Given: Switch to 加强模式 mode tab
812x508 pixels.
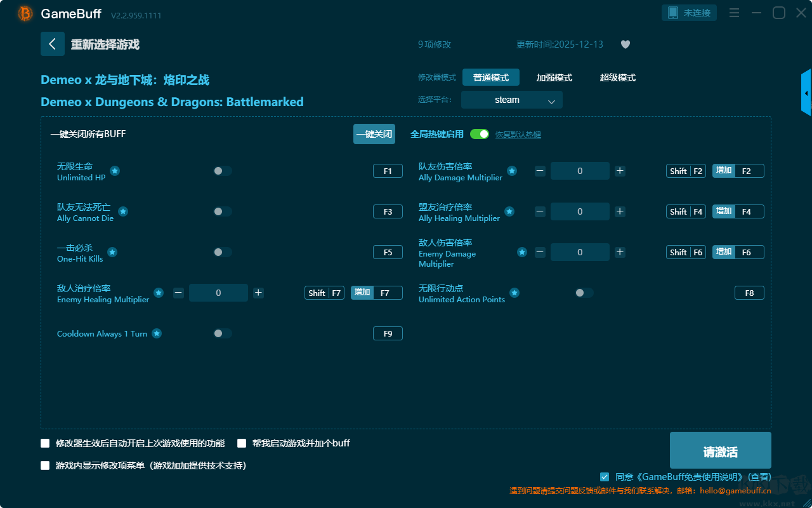Looking at the screenshot, I should pos(554,77).
